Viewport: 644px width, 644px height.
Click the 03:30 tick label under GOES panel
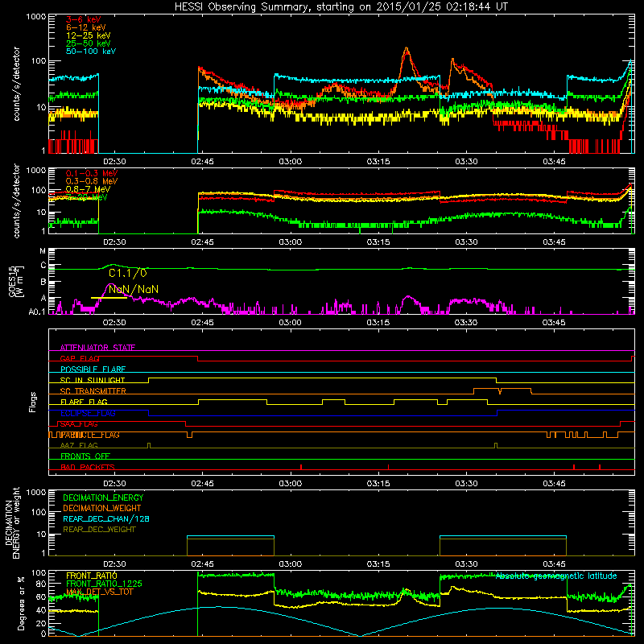click(x=466, y=323)
